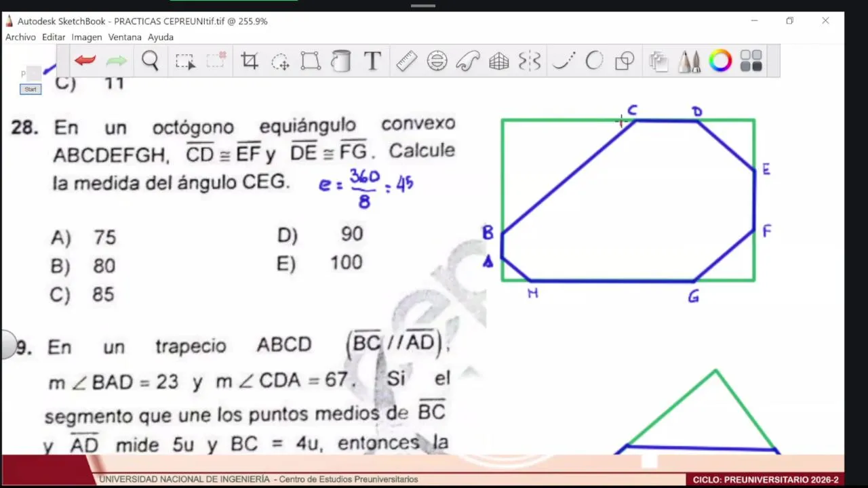Screen dimensions: 868x488
Task: Click answer option 'A) 75'
Action: click(83, 237)
